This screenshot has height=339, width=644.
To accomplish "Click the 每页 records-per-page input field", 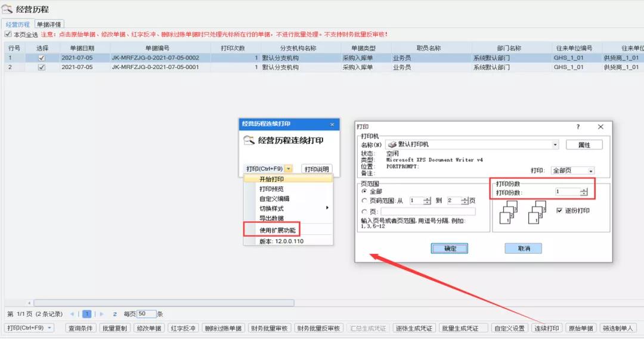I will (146, 314).
